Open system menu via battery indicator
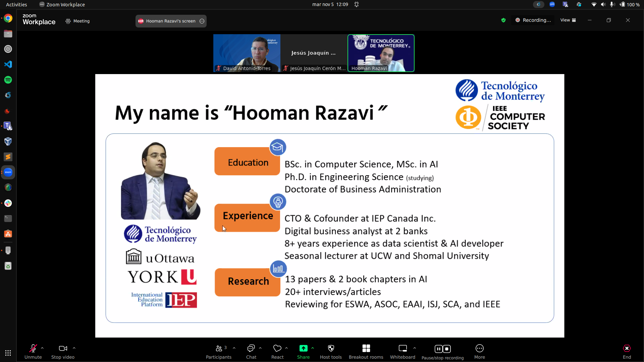 point(630,4)
